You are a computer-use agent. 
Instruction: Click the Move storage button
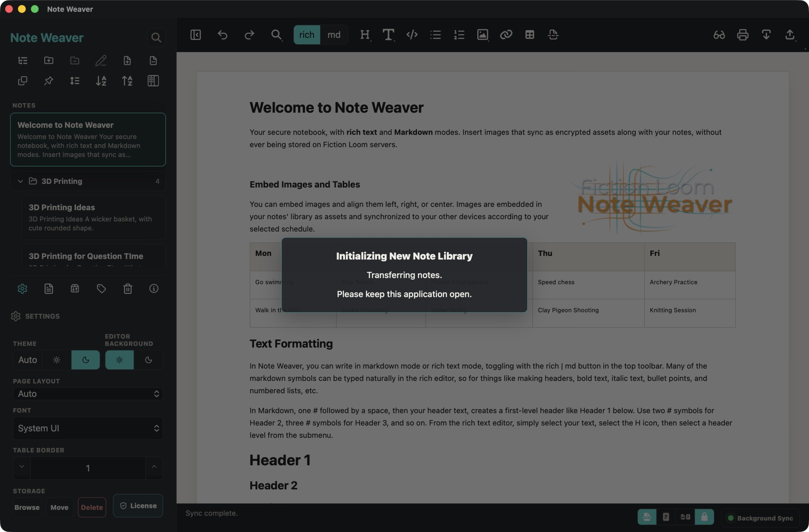coord(59,507)
